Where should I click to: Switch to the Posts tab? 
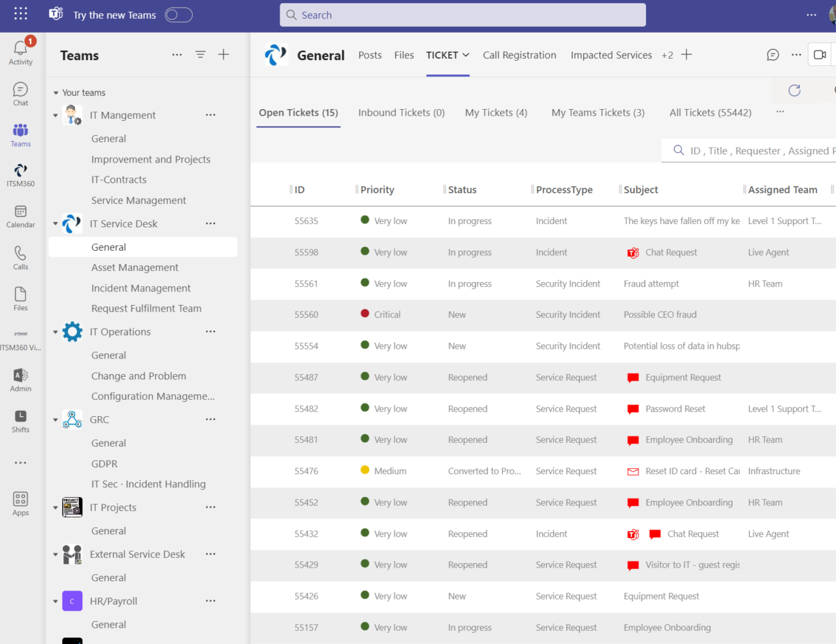tap(370, 55)
